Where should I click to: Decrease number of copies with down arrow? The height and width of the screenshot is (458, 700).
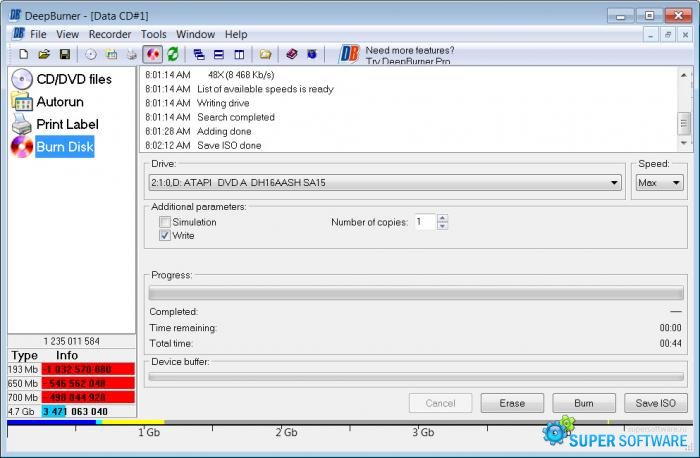coord(442,226)
